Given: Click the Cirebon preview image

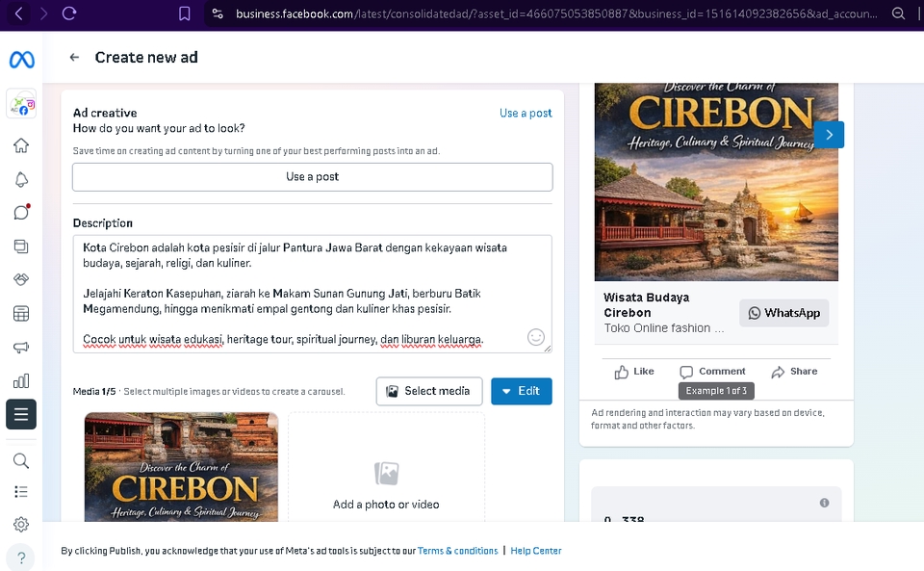Looking at the screenshot, I should pos(716,182).
